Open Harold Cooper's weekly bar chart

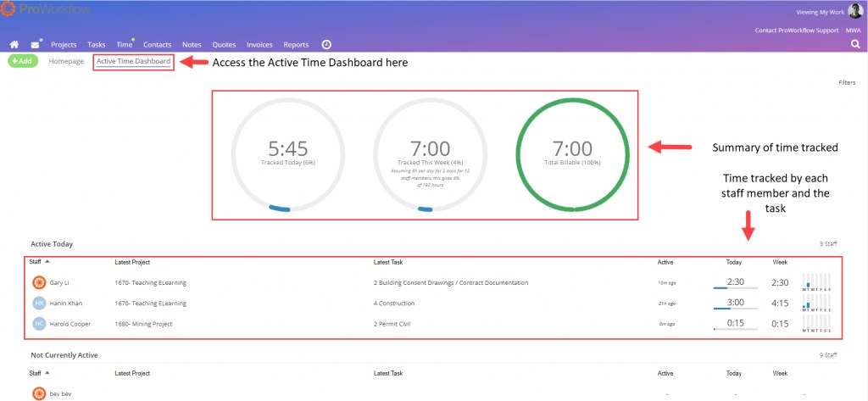click(816, 324)
